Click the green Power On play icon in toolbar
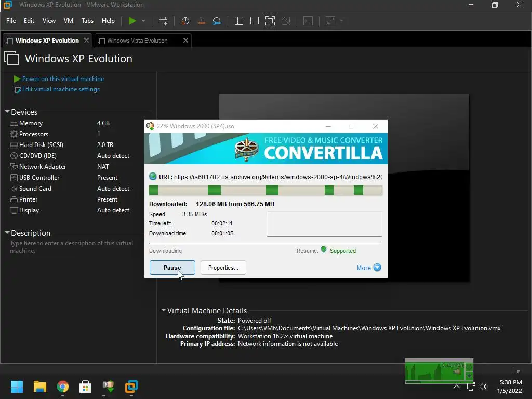Viewport: 532px width, 399px height. [x=132, y=21]
